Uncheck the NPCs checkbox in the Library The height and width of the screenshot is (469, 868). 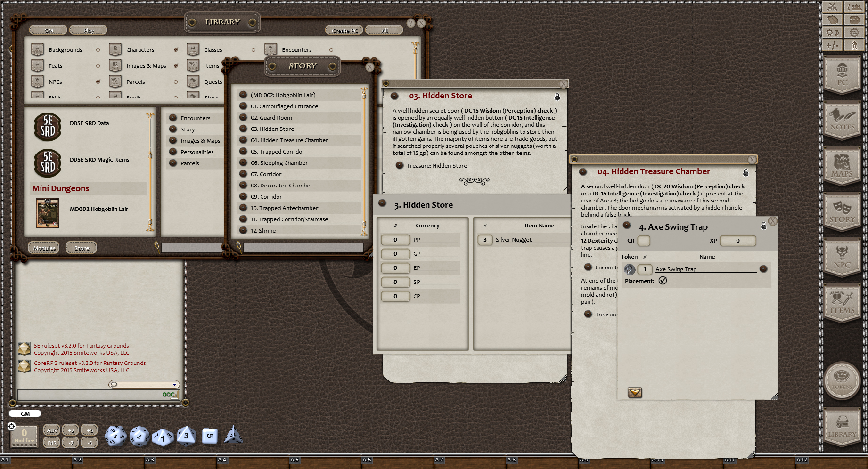(x=98, y=81)
